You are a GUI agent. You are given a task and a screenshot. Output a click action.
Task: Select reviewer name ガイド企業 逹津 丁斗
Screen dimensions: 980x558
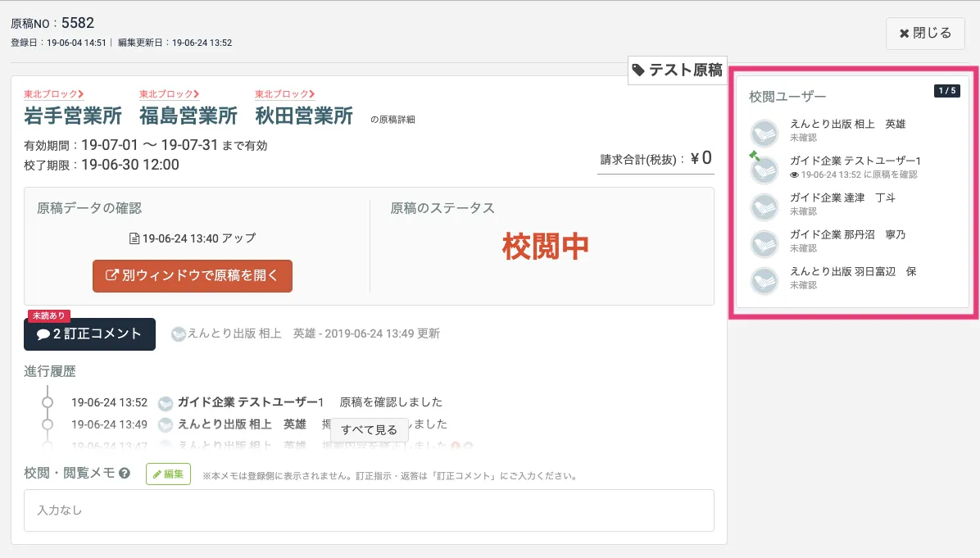click(x=842, y=197)
